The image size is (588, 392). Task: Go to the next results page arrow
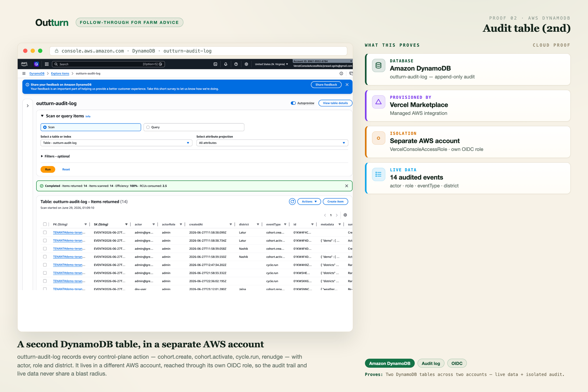pyautogui.click(x=337, y=215)
